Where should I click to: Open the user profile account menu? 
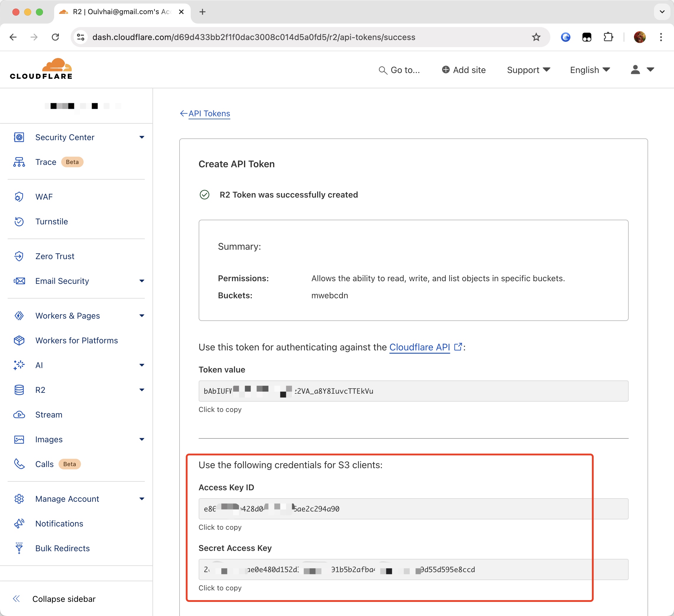coord(642,70)
